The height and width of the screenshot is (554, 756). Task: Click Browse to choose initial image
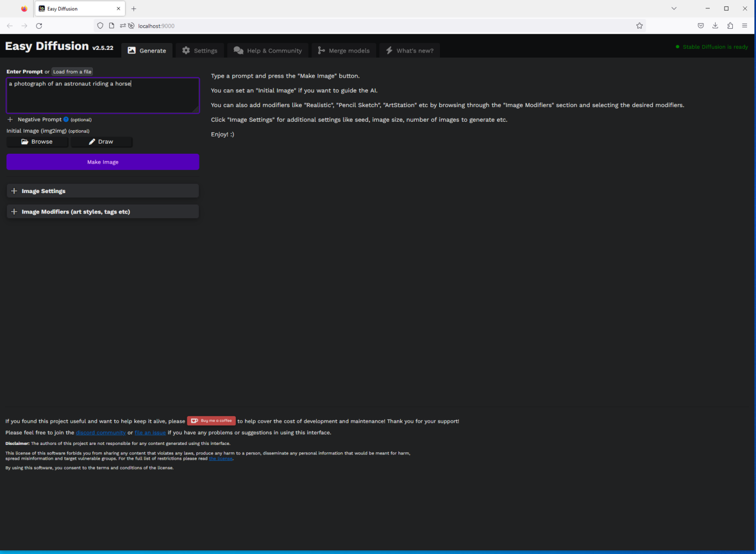[x=37, y=142]
